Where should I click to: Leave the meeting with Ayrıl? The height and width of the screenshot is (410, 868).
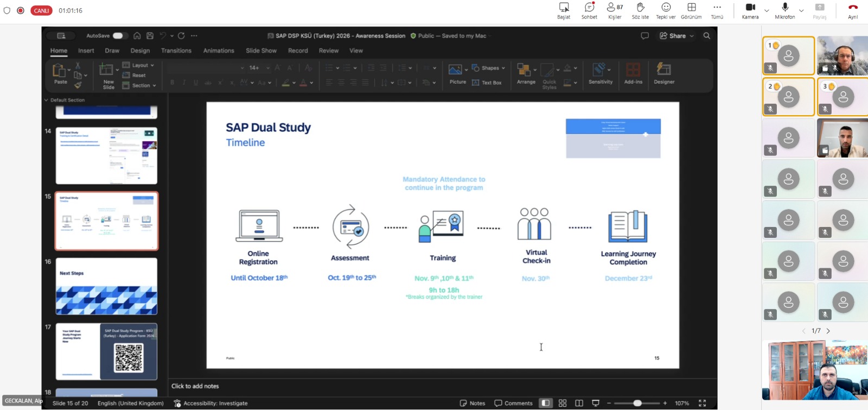[x=853, y=10]
